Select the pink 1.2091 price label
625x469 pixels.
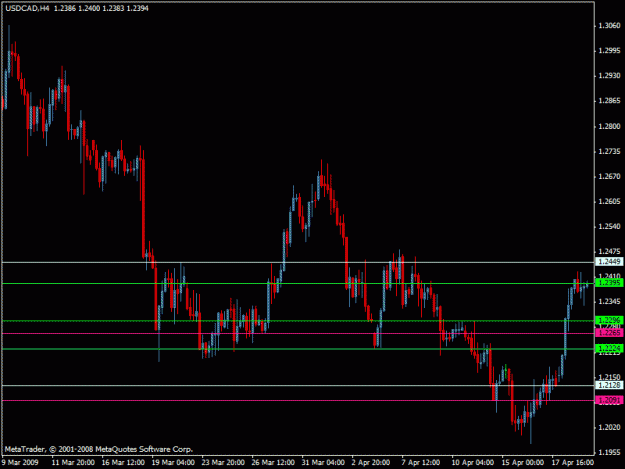click(609, 400)
